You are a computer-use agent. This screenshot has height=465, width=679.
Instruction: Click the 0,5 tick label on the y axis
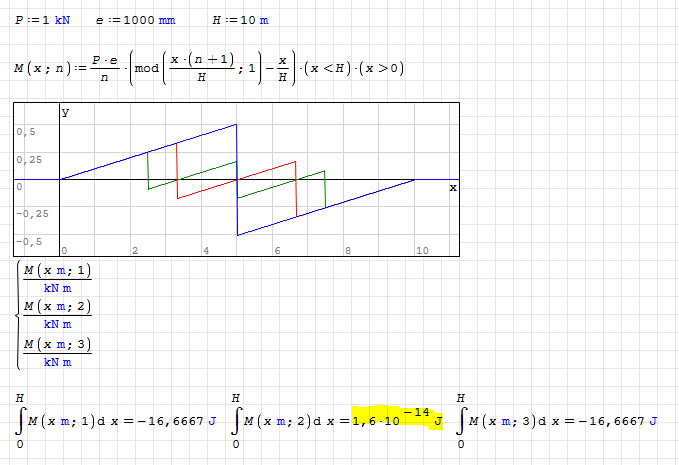tap(26, 132)
